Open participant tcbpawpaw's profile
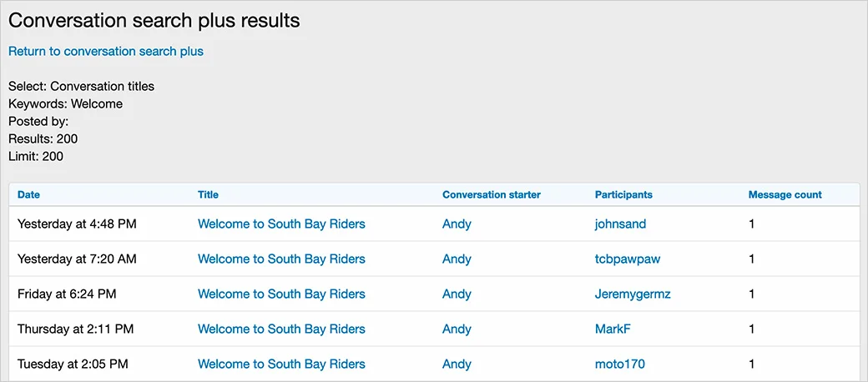The width and height of the screenshot is (868, 382). pyautogui.click(x=627, y=259)
